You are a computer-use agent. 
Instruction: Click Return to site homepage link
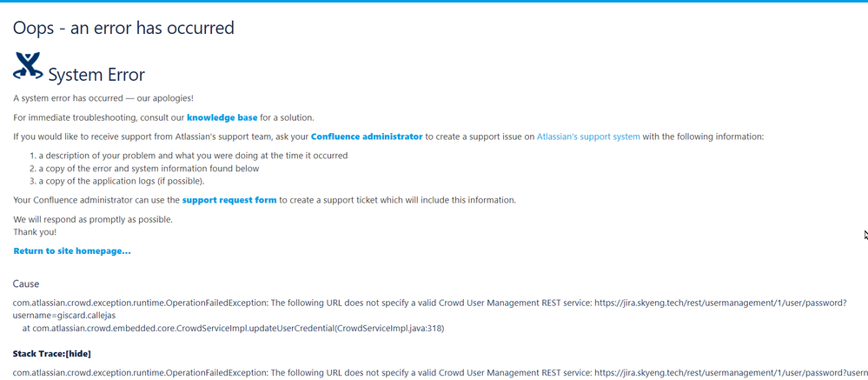pos(72,251)
